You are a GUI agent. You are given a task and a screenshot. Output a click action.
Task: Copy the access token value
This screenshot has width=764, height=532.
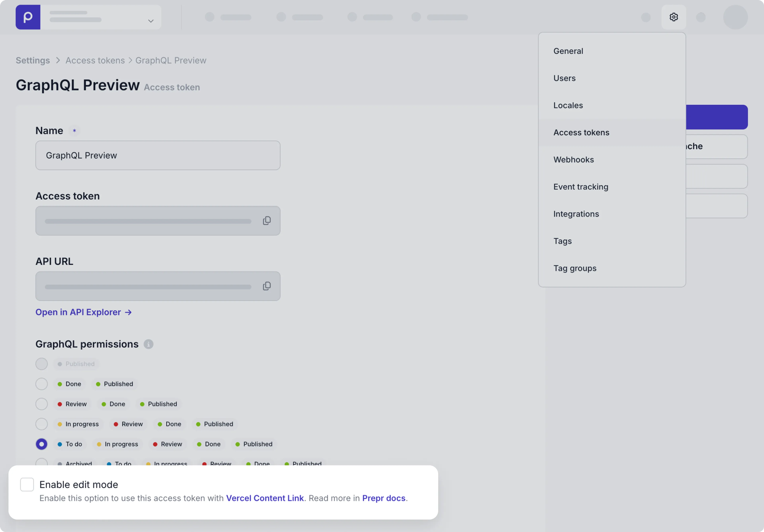tap(267, 221)
